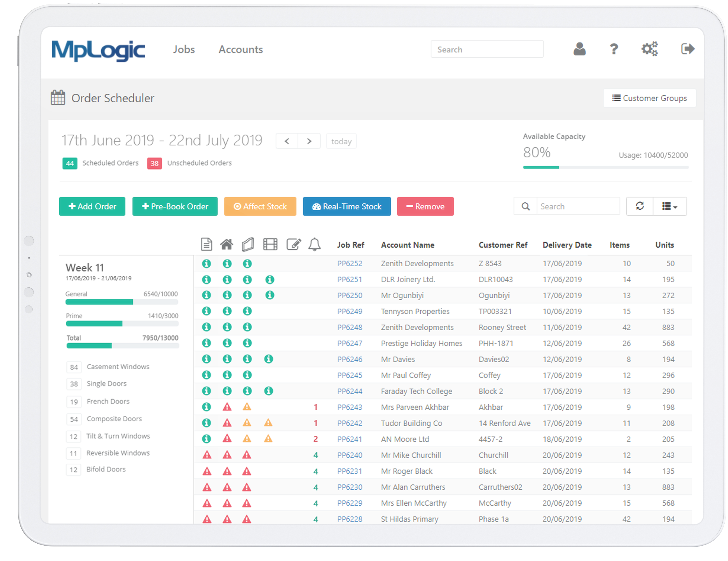This screenshot has height=561, width=728.
Task: Click the edit pencil column header icon
Action: [294, 244]
